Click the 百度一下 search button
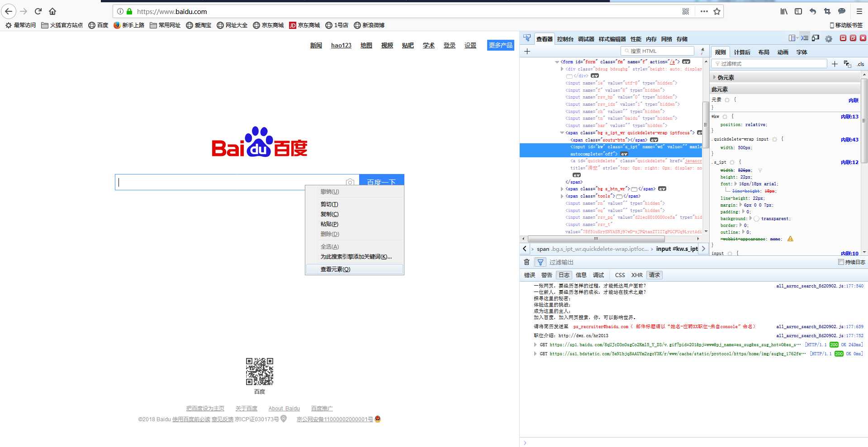The image size is (868, 447). pyautogui.click(x=381, y=182)
